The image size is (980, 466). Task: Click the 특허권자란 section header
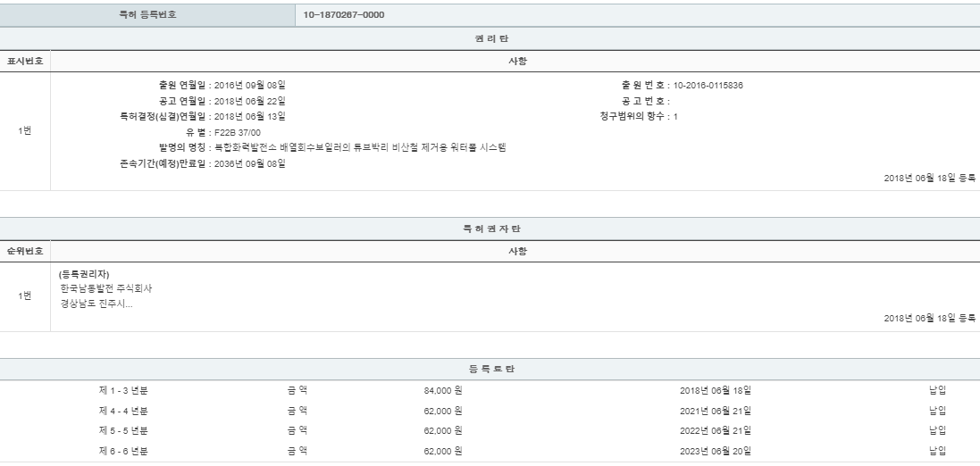(x=490, y=230)
